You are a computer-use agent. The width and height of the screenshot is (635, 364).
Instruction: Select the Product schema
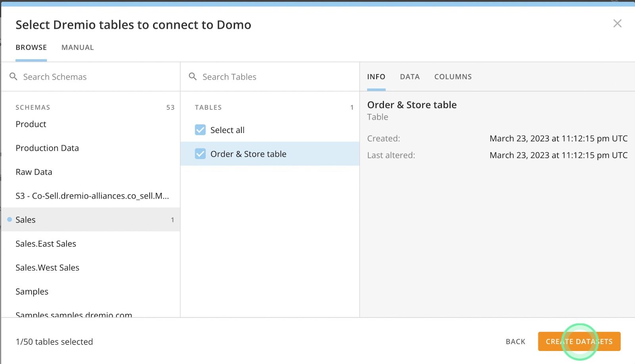click(x=31, y=124)
